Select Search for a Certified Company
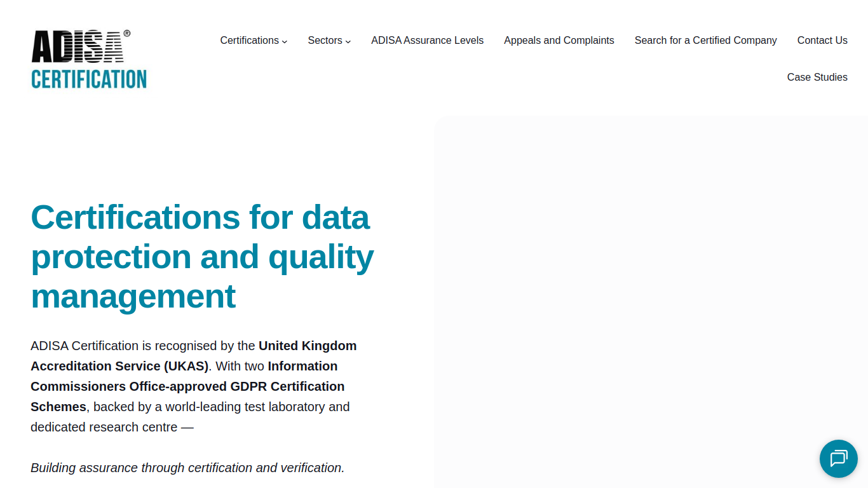 tap(706, 40)
